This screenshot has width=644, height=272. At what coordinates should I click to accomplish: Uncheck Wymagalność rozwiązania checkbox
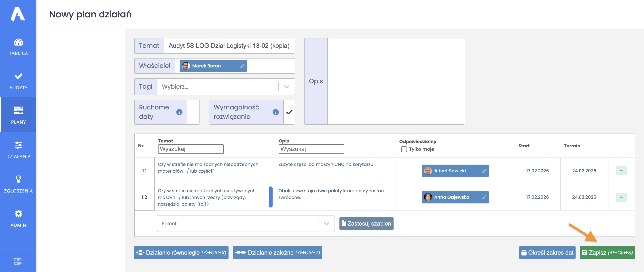point(289,112)
